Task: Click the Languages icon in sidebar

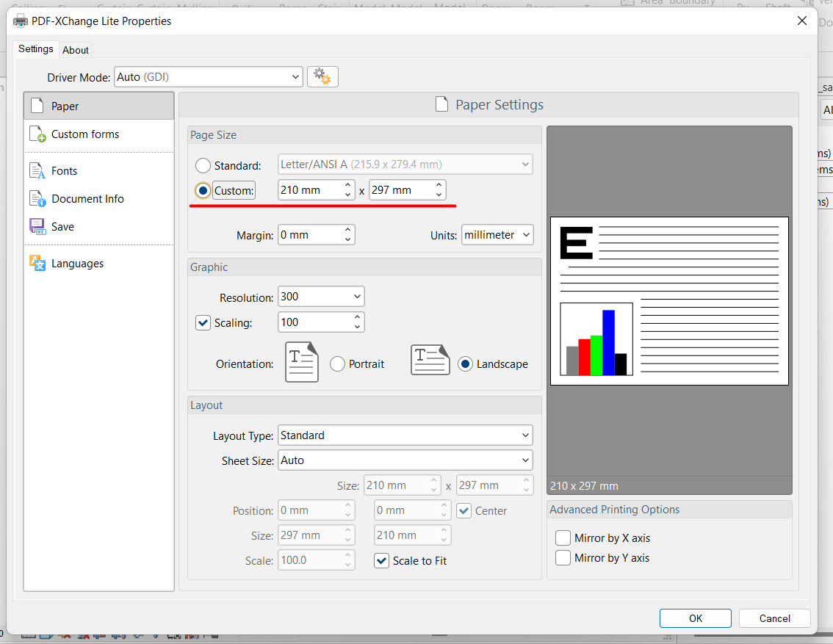Action: click(37, 264)
